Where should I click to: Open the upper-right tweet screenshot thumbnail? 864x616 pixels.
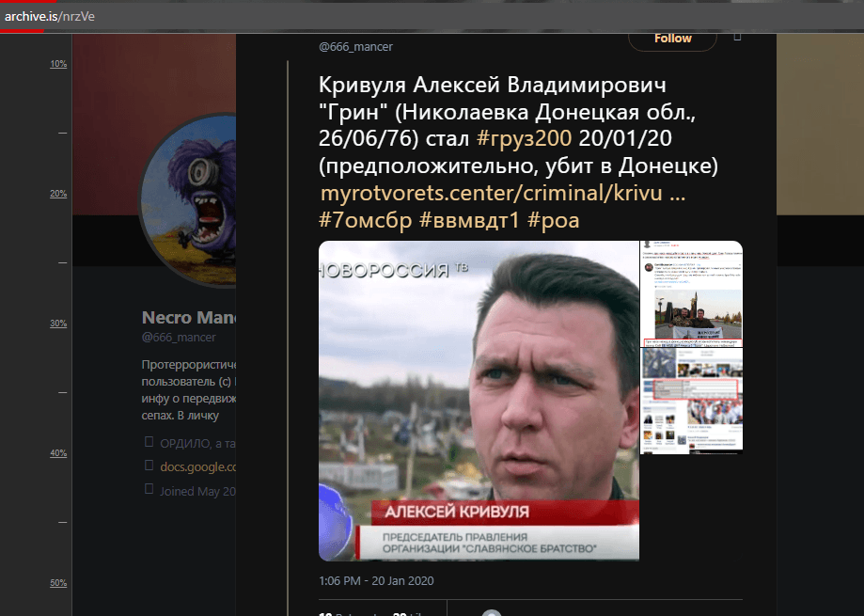point(692,293)
